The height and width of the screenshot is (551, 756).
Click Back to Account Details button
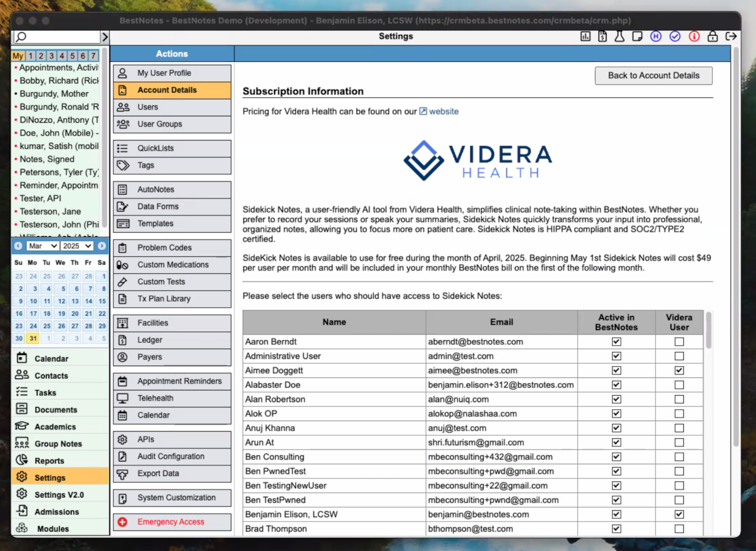[x=654, y=76]
